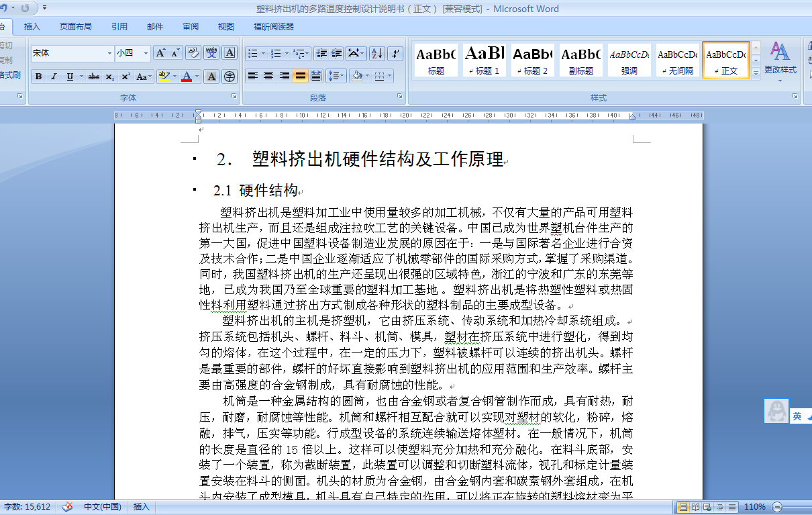Image resolution: width=812 pixels, height=515 pixels.
Task: Expand the styles gallery more button
Action: tap(756, 73)
